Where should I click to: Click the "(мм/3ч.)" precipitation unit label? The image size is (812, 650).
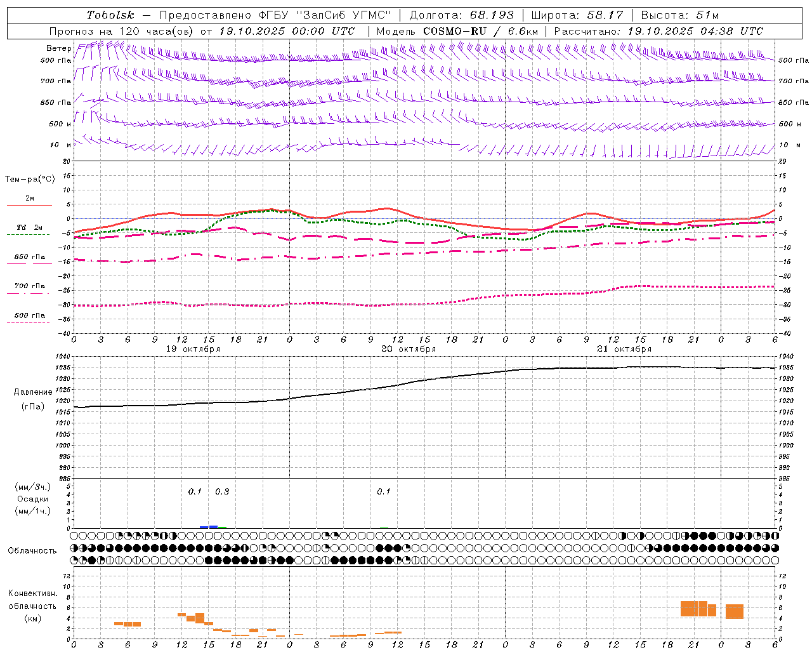(x=32, y=487)
